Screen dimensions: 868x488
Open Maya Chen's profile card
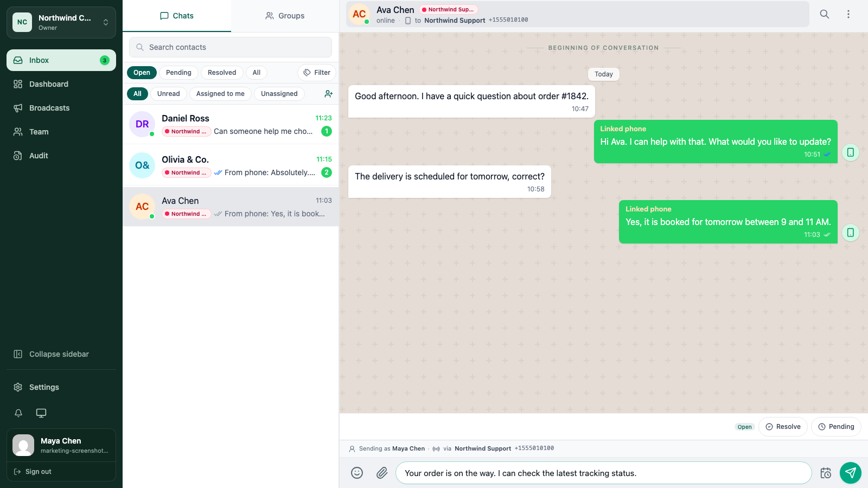pos(61,445)
